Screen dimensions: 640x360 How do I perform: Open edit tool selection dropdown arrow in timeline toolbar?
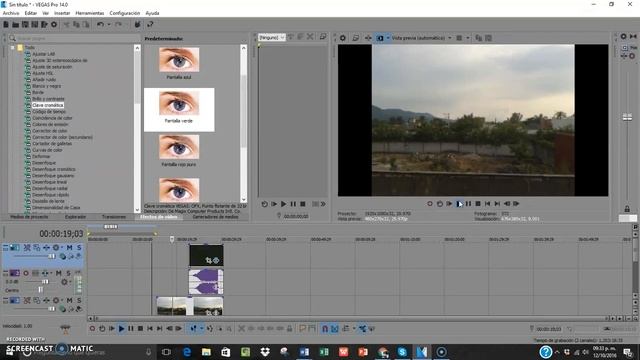tap(201, 329)
